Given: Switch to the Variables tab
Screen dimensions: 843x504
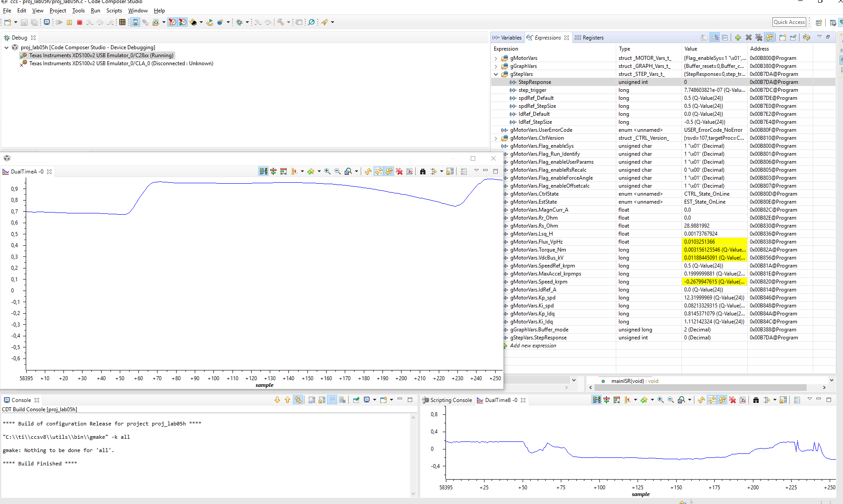Looking at the screenshot, I should point(507,38).
